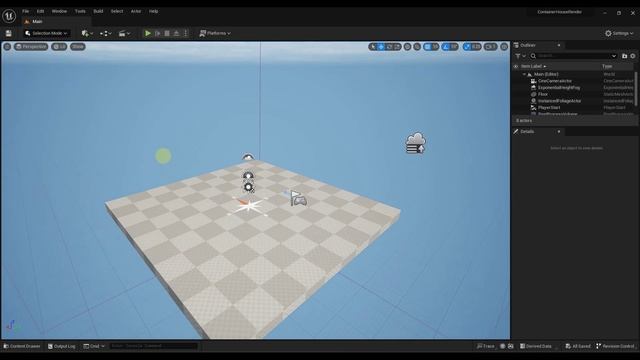Open the Actor menu
The height and width of the screenshot is (360, 640).
136,11
